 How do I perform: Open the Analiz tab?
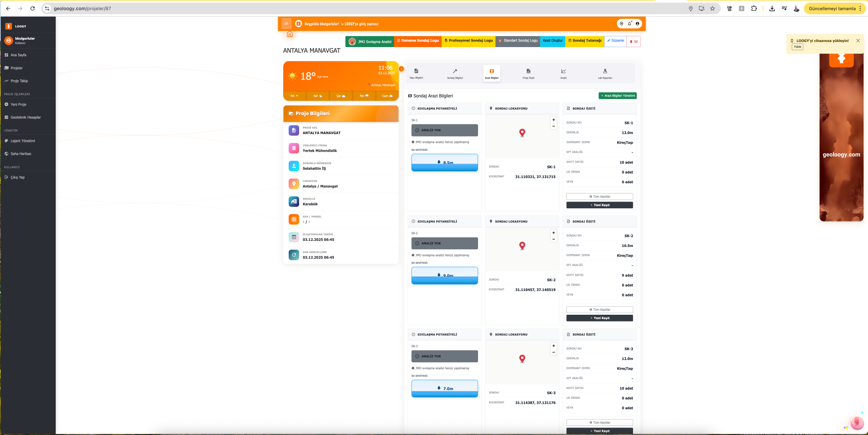click(563, 73)
